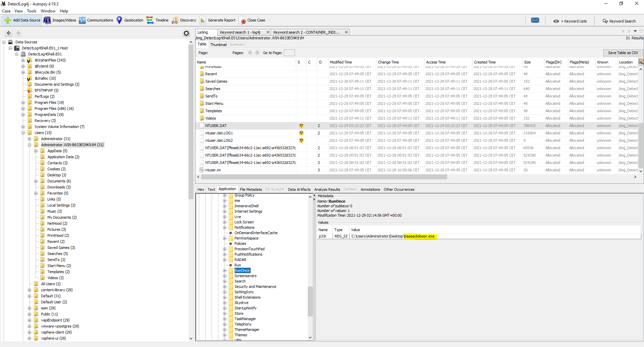
Task: Open tree view gear settings
Action: click(x=186, y=33)
